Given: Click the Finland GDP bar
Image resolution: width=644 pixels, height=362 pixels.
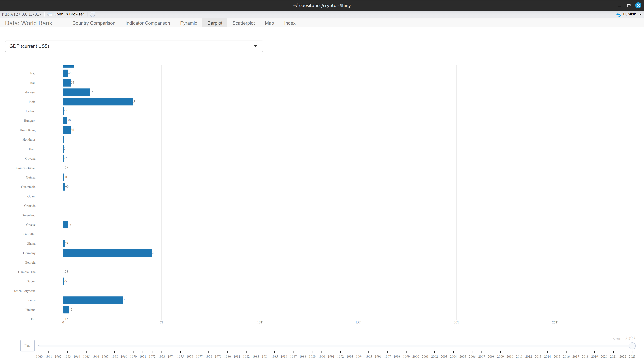Looking at the screenshot, I should click(66, 310).
